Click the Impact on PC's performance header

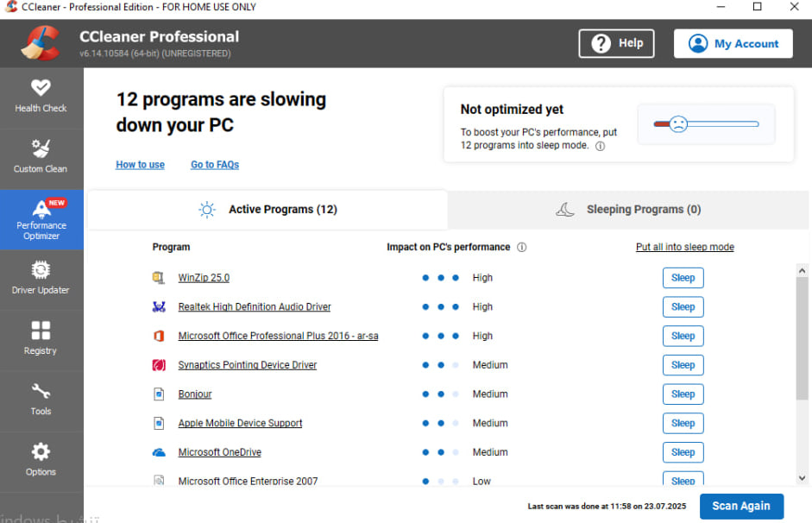[448, 247]
